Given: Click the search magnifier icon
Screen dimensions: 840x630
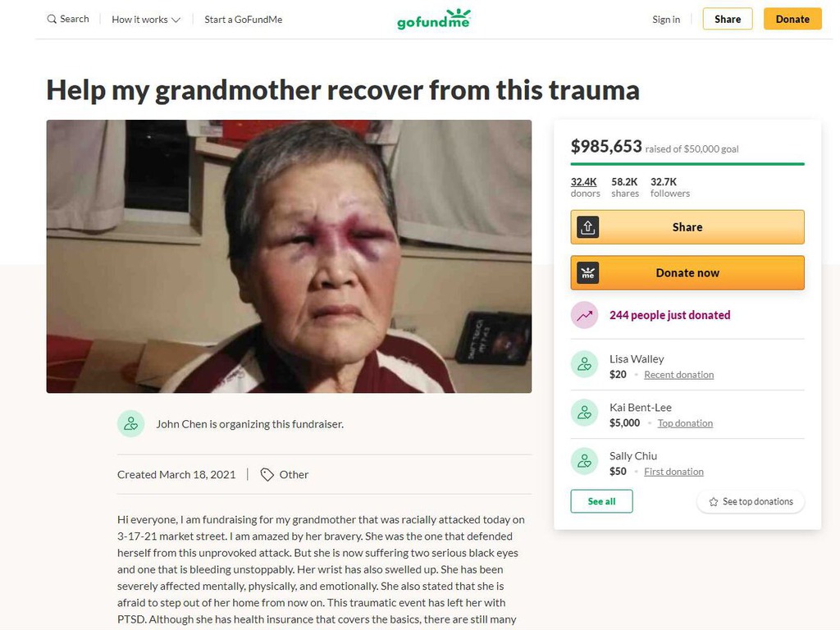Looking at the screenshot, I should point(52,20).
